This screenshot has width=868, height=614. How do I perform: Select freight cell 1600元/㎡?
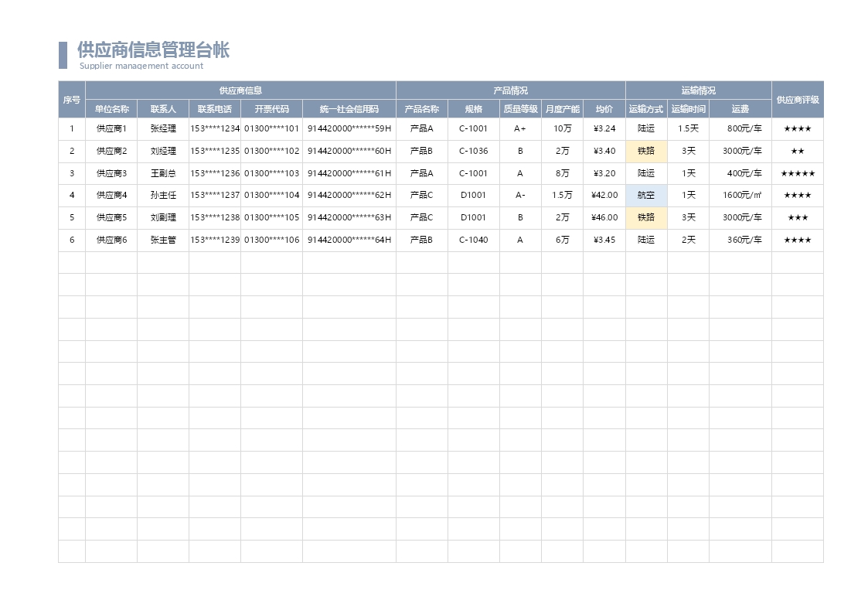click(740, 196)
